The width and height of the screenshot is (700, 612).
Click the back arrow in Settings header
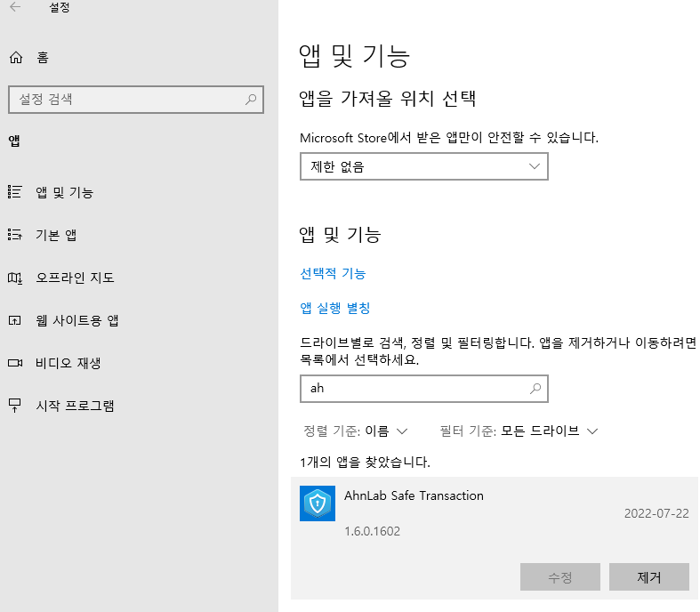pos(15,7)
